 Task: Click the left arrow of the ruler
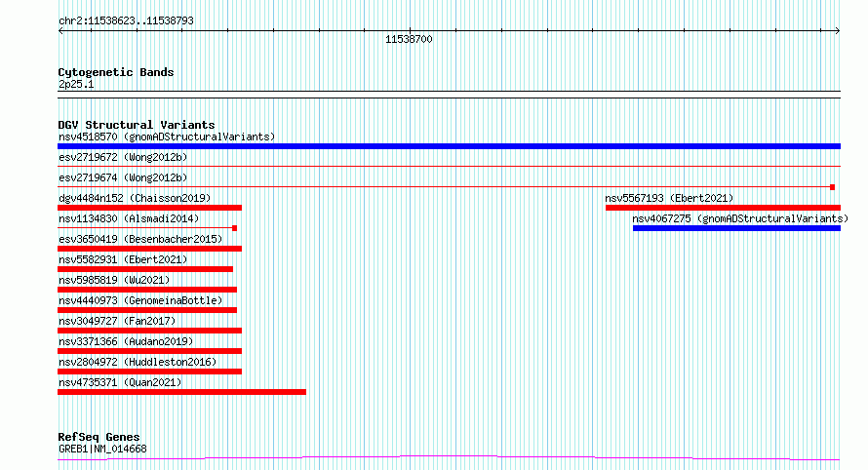[60, 31]
